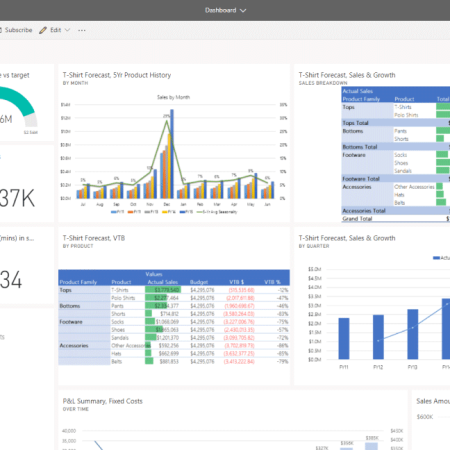Click the 'Jul' month label on the chart axis
The image size is (450, 450).
(x=83, y=204)
